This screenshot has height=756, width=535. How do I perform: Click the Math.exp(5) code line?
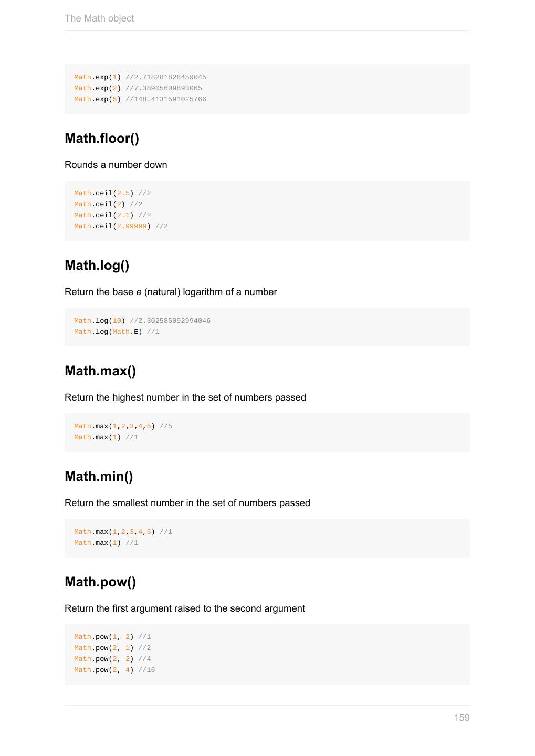click(140, 99)
